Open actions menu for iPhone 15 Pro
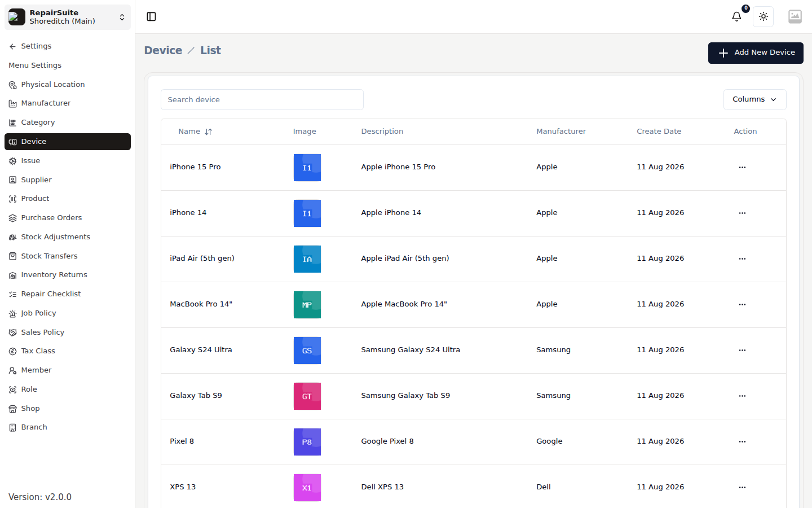This screenshot has height=508, width=812. tap(742, 167)
